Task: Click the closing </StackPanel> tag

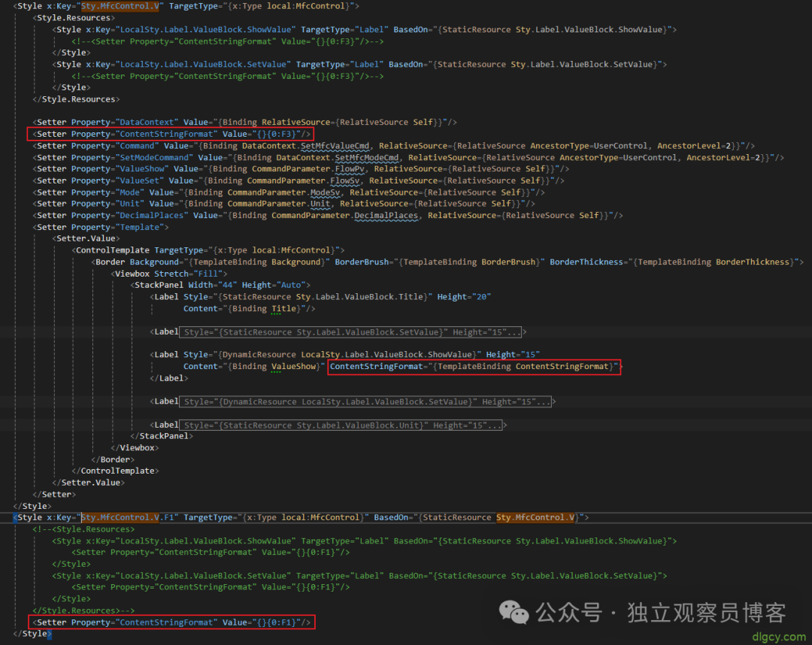Action: click(162, 436)
